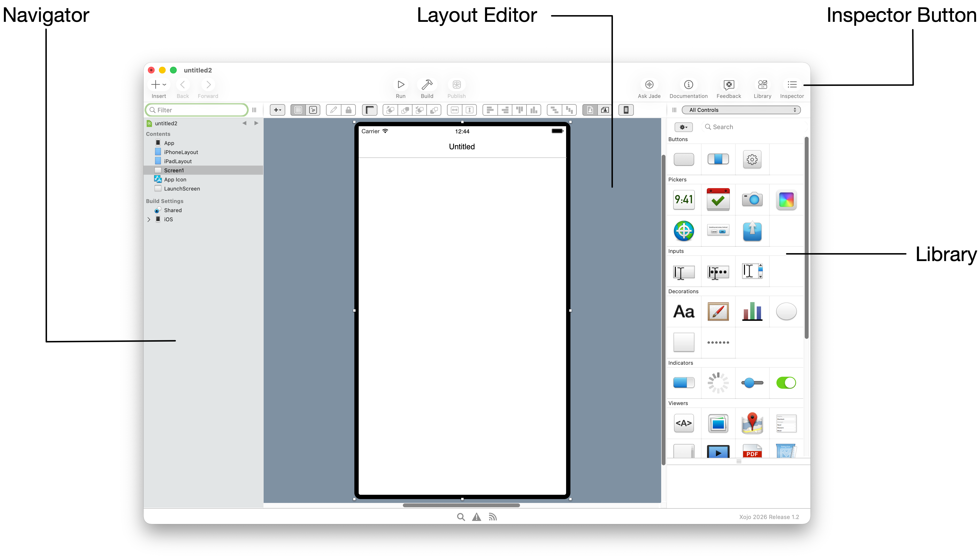Toggle landscape orientation button
The height and width of the screenshot is (560, 980).
tap(605, 110)
